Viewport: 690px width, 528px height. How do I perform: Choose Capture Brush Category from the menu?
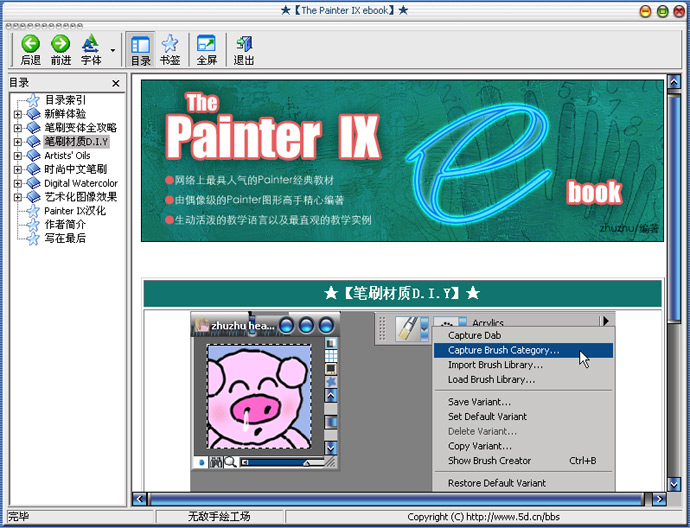point(523,350)
